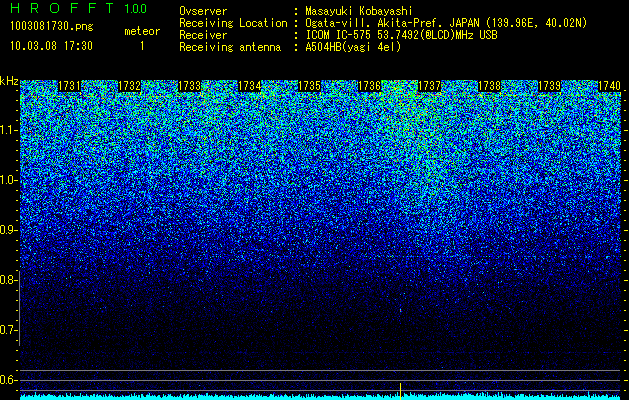
Task: Click the 1736 time marker label
Action: tap(369, 86)
